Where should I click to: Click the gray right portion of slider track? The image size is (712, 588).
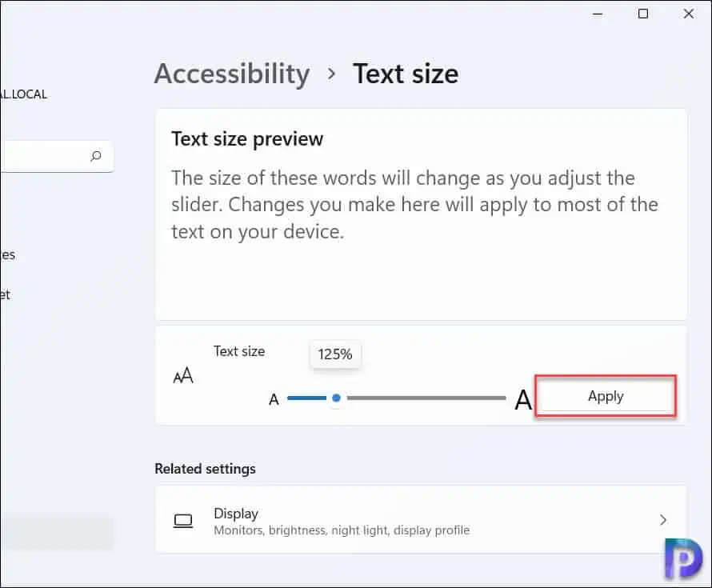pyautogui.click(x=426, y=398)
